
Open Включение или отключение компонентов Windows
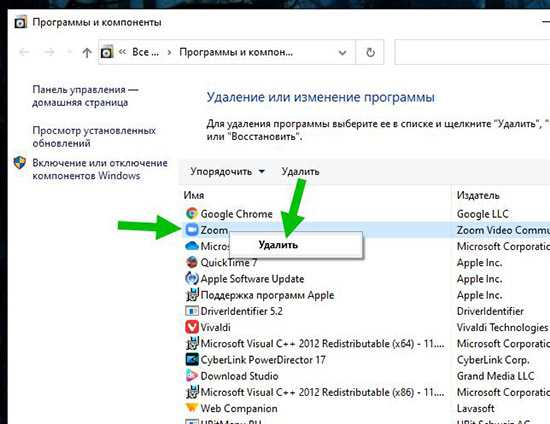[100, 169]
